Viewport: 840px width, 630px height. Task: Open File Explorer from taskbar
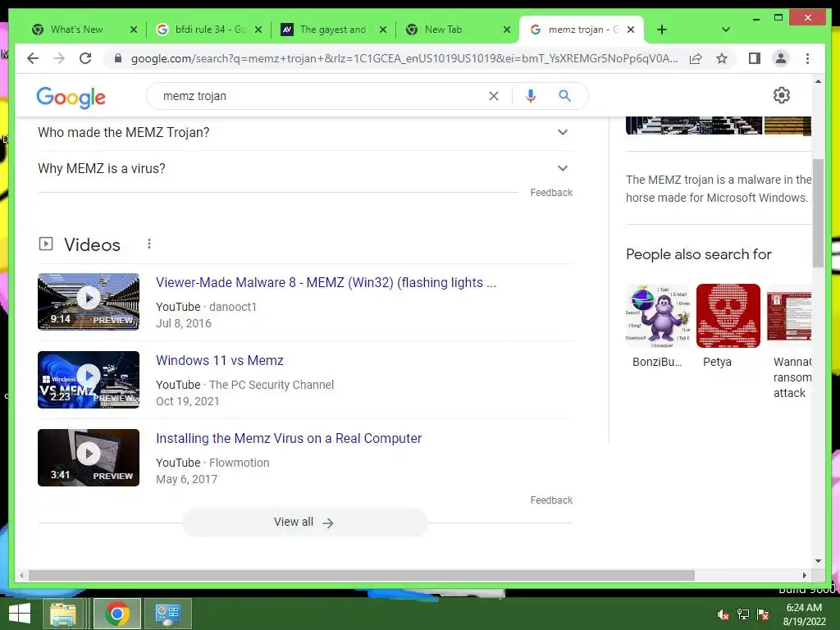tap(63, 614)
